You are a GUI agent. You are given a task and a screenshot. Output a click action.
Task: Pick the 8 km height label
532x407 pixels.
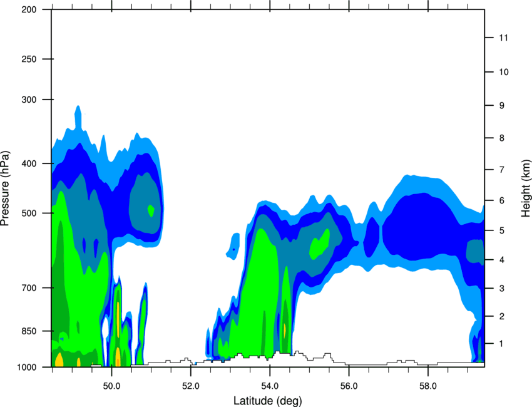[x=502, y=138]
